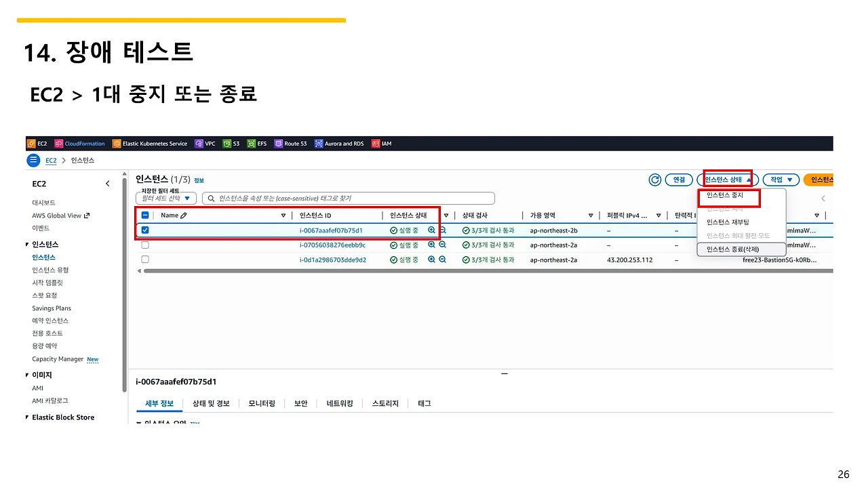The image size is (868, 488).
Task: Click zoom-in icon for instance i-0d1a2986703dde9d2
Action: 431,260
